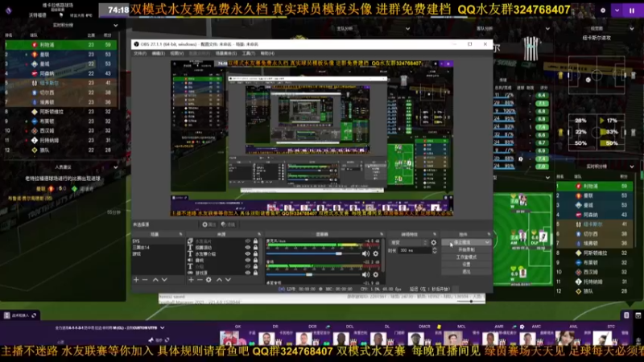This screenshot has height=362, width=644.
Task: Toggle the lock on the 水友赛介绍 source
Action: tap(255, 254)
